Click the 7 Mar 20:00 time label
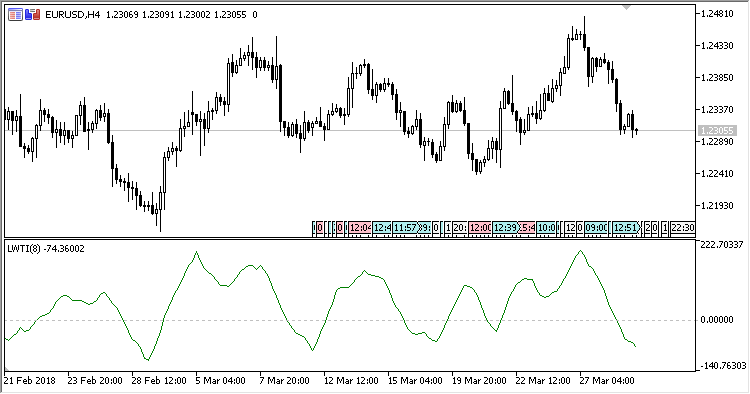The image size is (750, 394). coord(284,381)
